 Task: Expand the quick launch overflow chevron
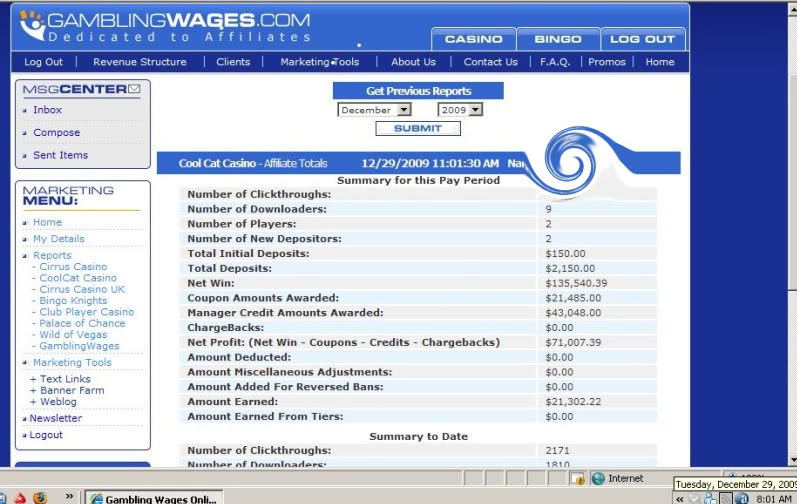pos(69,496)
